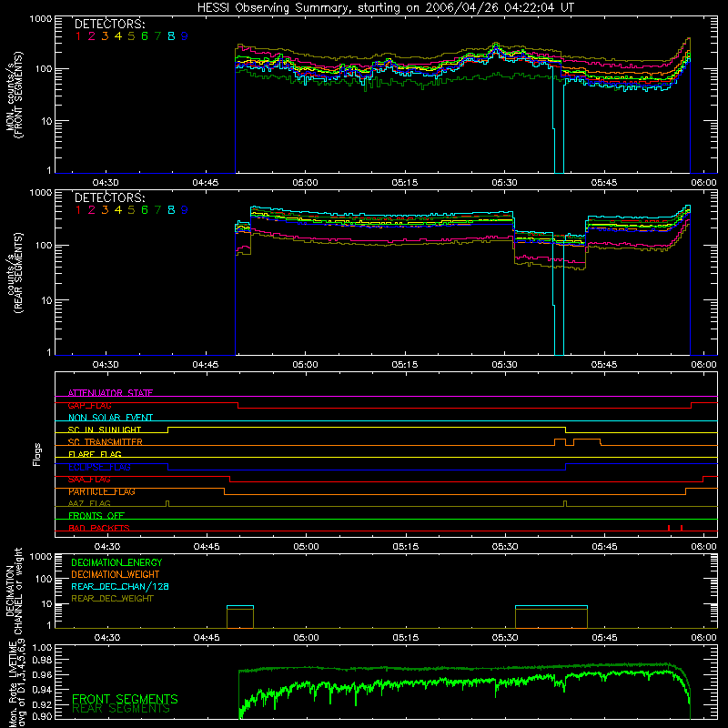Click '06:00' tick label under decimation plot

(703, 638)
